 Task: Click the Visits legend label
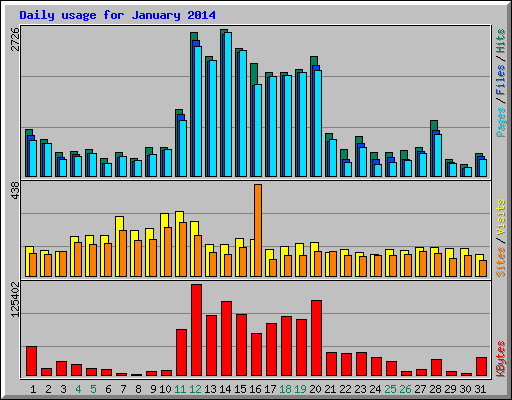point(501,217)
